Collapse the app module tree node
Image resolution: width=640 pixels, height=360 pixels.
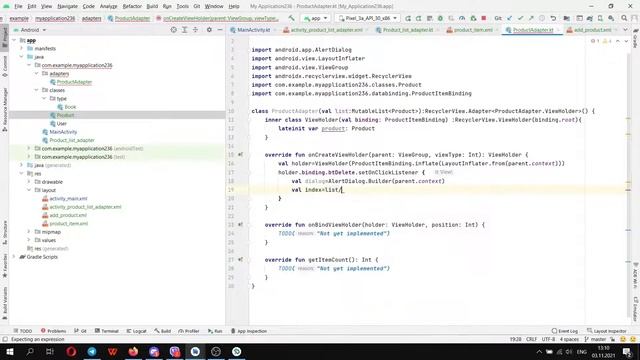(x=14, y=40)
